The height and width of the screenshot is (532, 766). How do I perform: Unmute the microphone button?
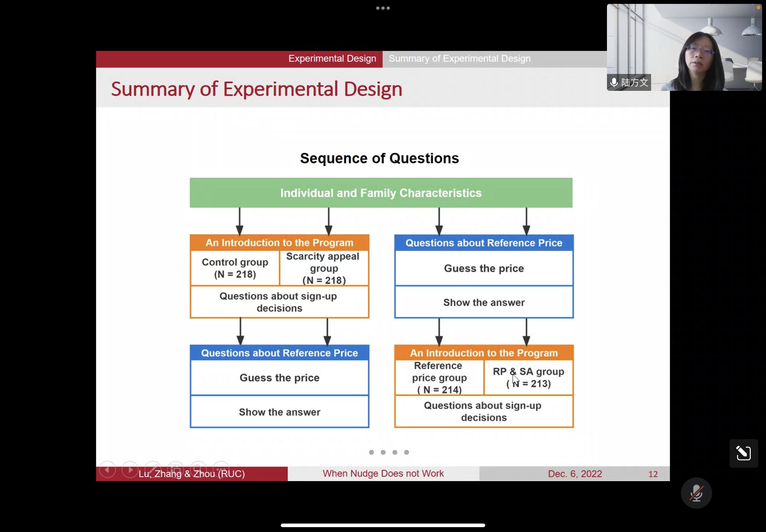pos(696,493)
